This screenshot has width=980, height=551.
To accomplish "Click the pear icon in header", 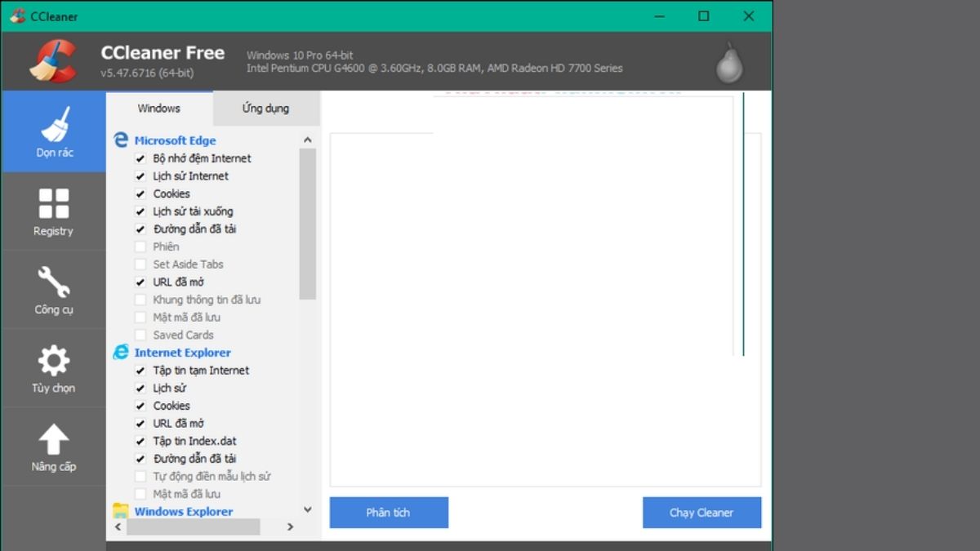I will pos(729,62).
